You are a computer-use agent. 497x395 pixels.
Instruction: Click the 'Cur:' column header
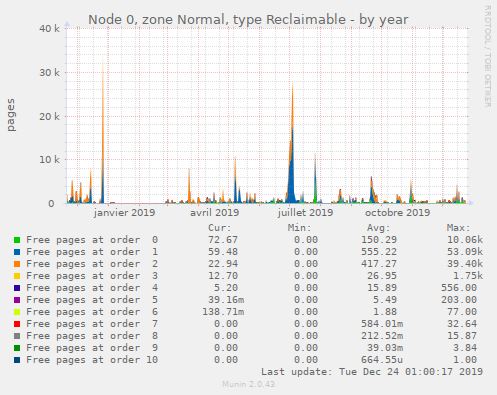tap(220, 228)
